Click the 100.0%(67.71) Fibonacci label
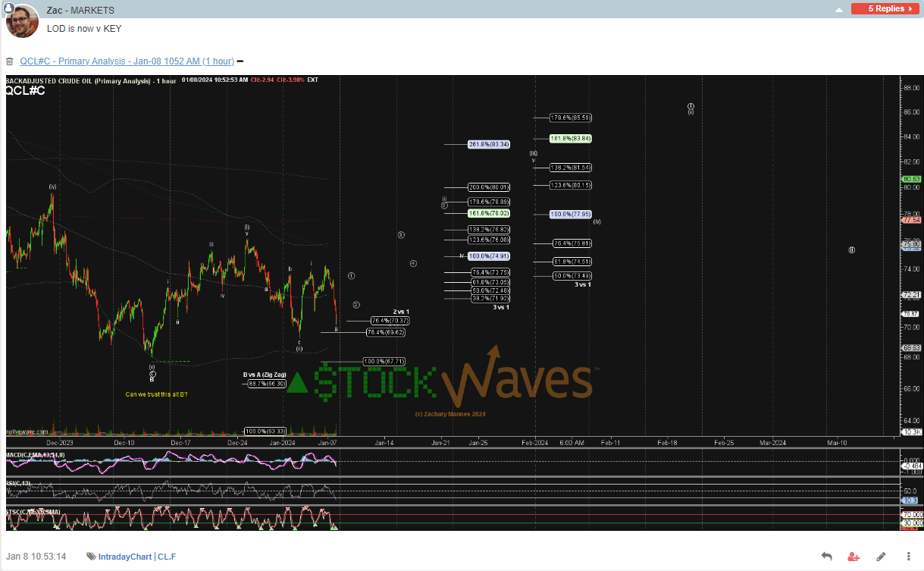The width and height of the screenshot is (924, 571). (x=384, y=361)
